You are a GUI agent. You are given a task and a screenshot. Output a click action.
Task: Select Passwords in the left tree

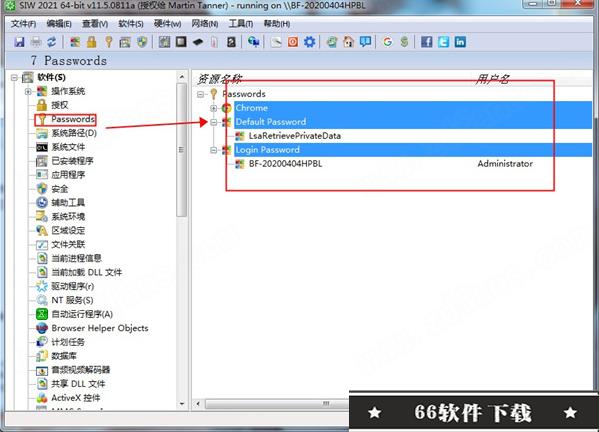[x=73, y=119]
